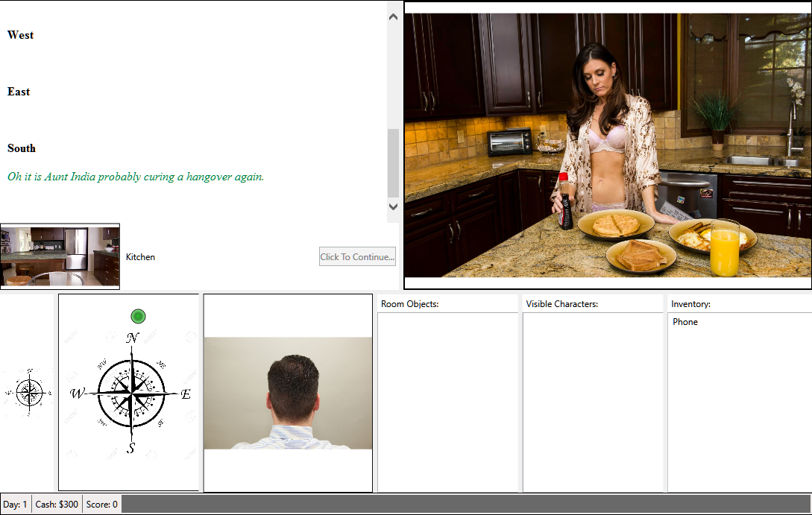Open the Kitchen location thumbnail
812x515 pixels.
[x=60, y=256]
